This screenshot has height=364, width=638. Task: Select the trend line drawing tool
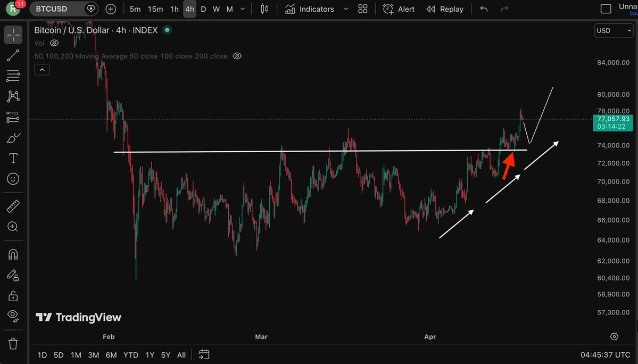13,55
